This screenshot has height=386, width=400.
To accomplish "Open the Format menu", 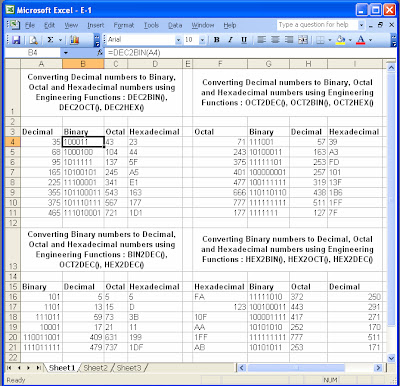I will pos(124,25).
